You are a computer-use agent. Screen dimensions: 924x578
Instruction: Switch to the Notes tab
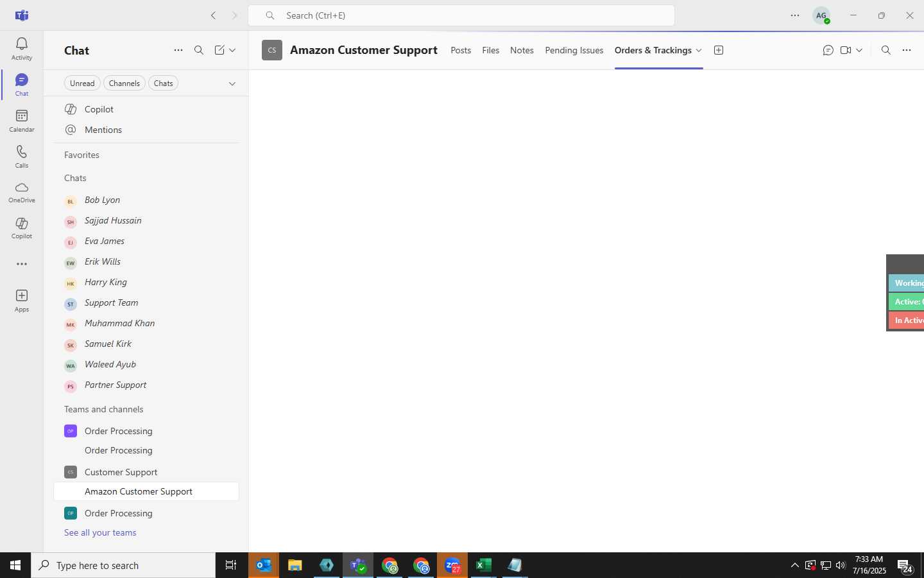(522, 50)
